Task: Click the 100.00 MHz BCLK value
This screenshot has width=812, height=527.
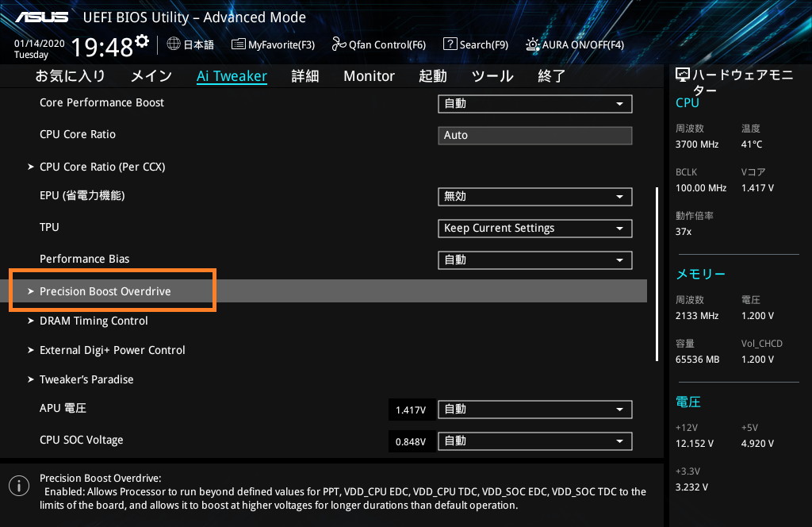Action: point(701,187)
